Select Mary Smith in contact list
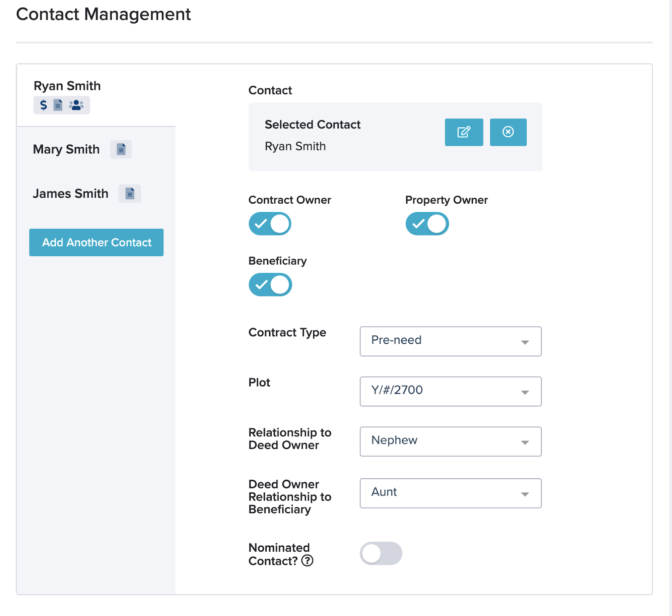This screenshot has width=672, height=616. (66, 149)
